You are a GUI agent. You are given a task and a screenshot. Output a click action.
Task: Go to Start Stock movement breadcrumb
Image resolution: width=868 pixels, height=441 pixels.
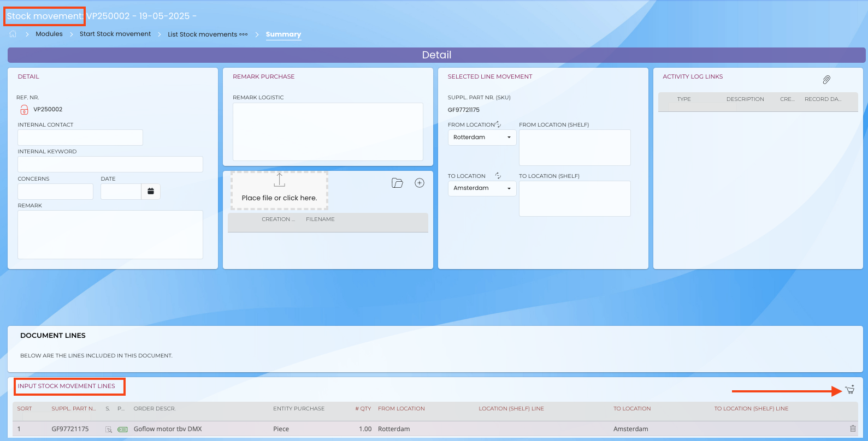coord(115,34)
